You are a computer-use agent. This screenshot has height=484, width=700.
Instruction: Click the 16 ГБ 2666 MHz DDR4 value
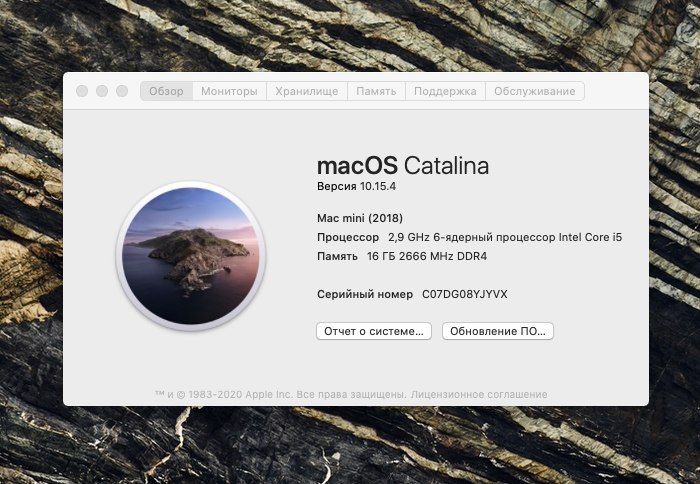[427, 256]
